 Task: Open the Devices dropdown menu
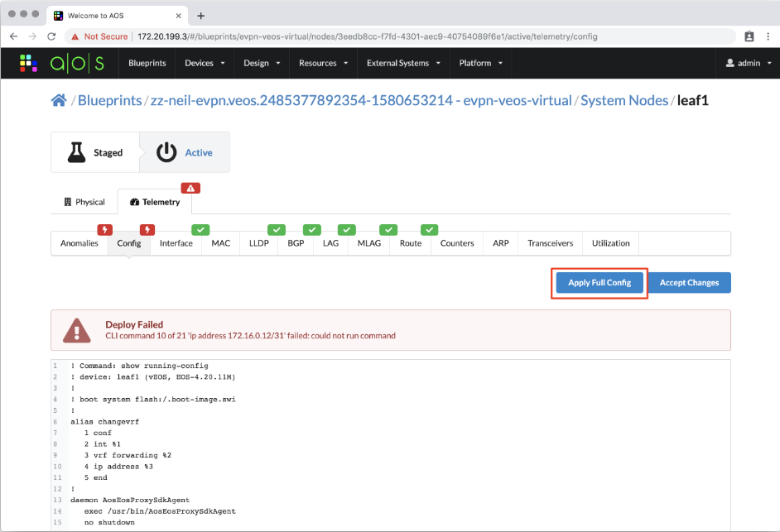tap(204, 63)
